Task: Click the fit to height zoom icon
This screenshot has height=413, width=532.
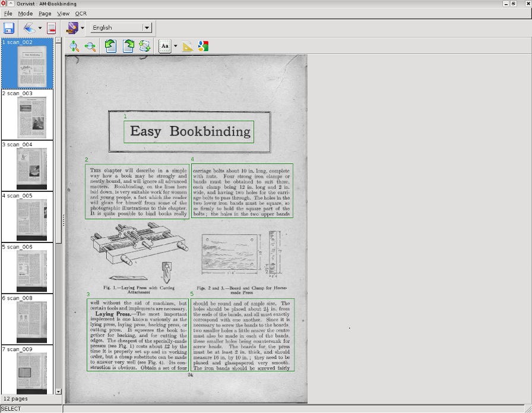Action: point(74,46)
